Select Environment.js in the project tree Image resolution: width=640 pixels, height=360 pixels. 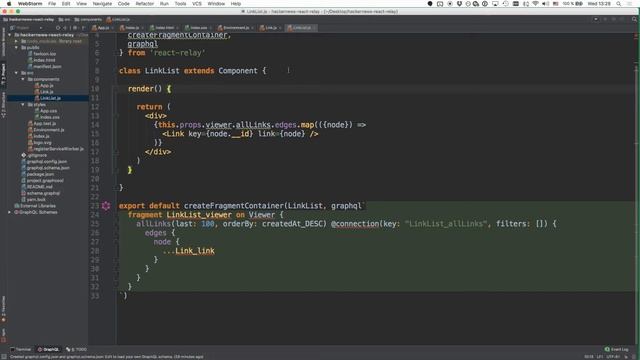pos(49,130)
